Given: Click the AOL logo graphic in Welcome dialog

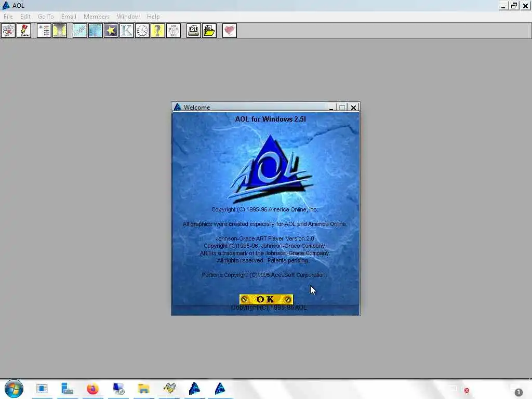Looking at the screenshot, I should click(x=270, y=169).
